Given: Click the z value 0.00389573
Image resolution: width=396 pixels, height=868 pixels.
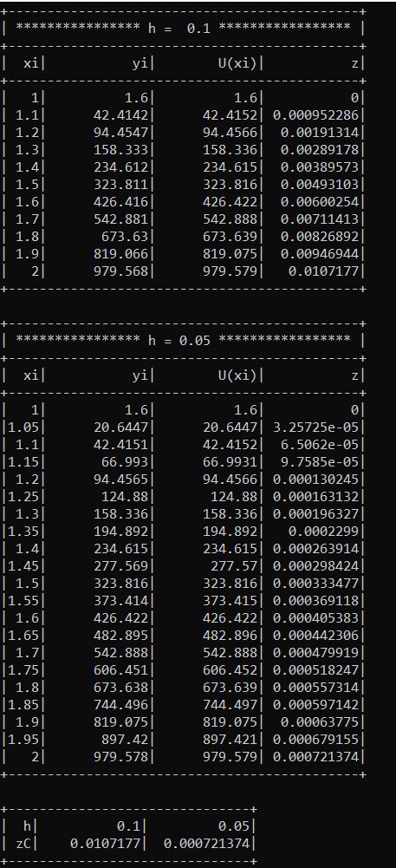Looking at the screenshot, I should tap(320, 167).
